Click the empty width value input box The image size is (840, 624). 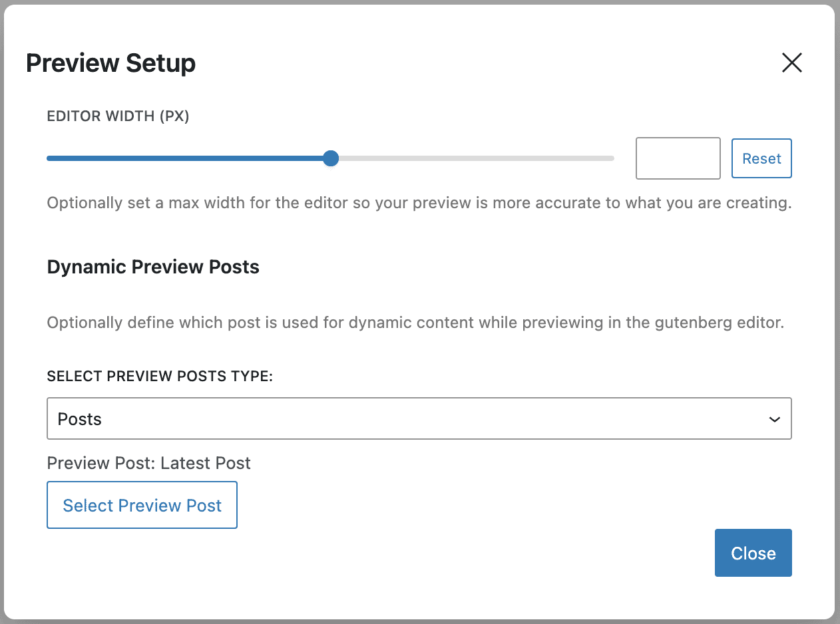pos(678,158)
